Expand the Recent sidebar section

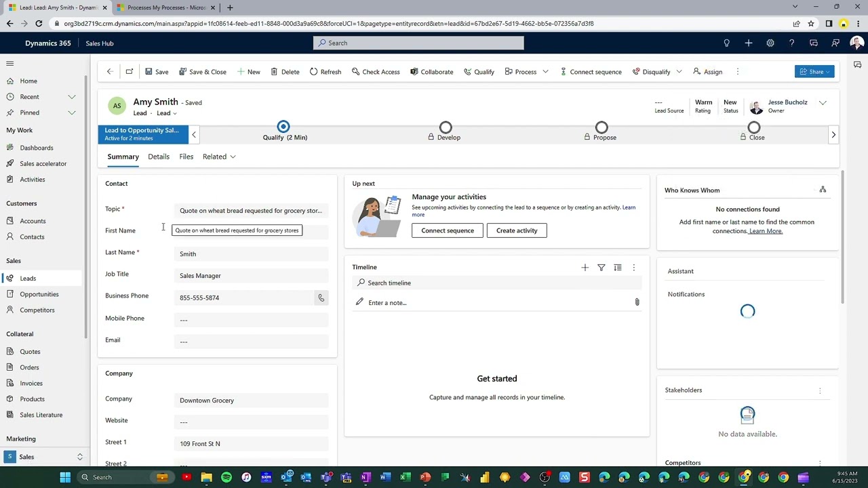pyautogui.click(x=72, y=97)
